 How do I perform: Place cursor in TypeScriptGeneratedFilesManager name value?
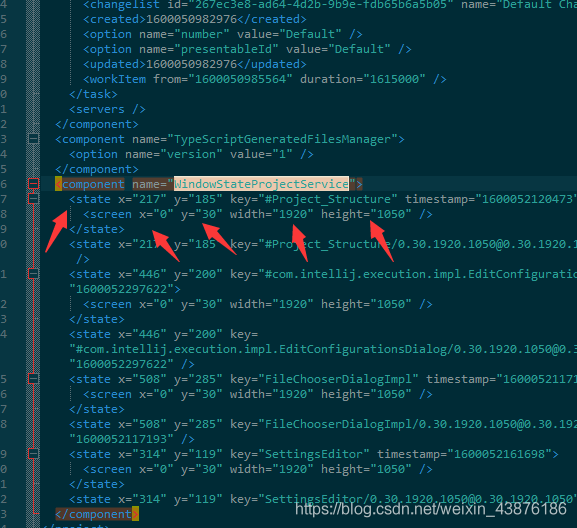point(282,139)
